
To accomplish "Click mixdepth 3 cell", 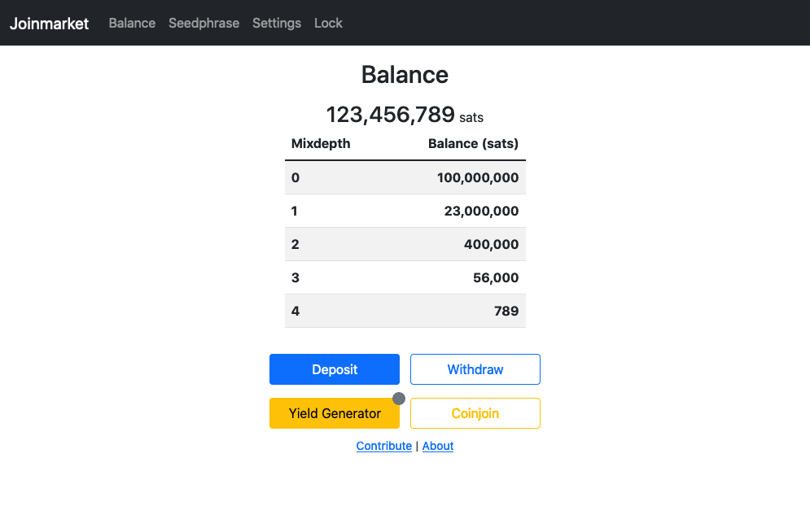I will pos(296,277).
